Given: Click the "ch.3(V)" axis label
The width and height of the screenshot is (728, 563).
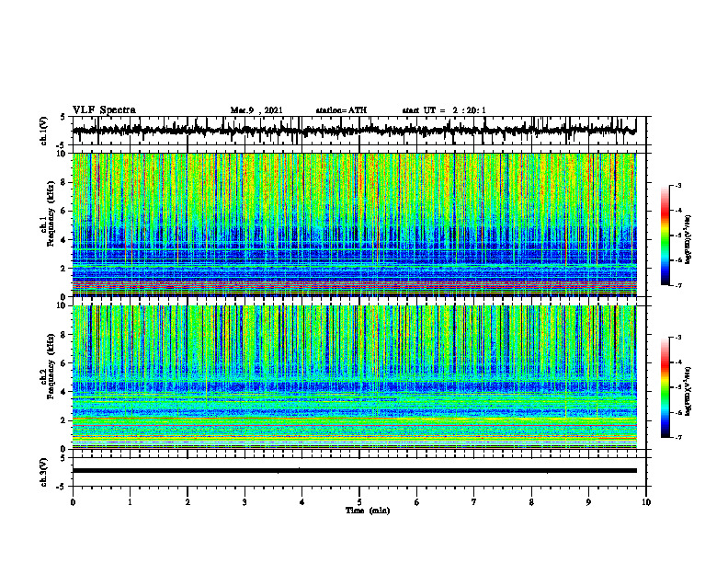Looking at the screenshot, I should tap(43, 472).
